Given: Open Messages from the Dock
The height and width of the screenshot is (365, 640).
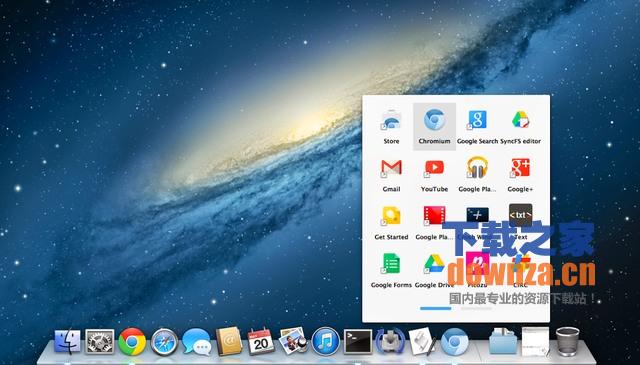Looking at the screenshot, I should click(x=197, y=342).
